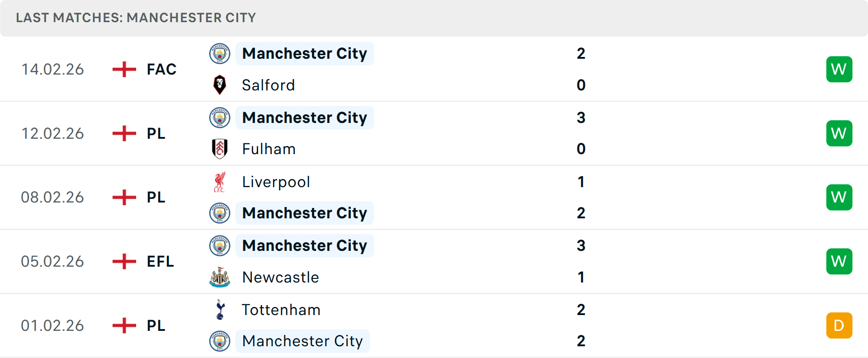Click the Fulham club crest
The image size is (868, 358).
220,149
